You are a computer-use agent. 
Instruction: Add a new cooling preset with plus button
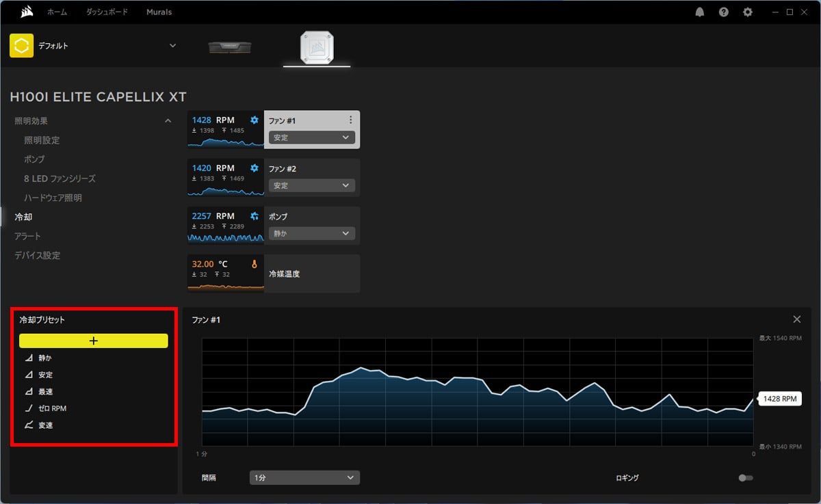click(94, 341)
